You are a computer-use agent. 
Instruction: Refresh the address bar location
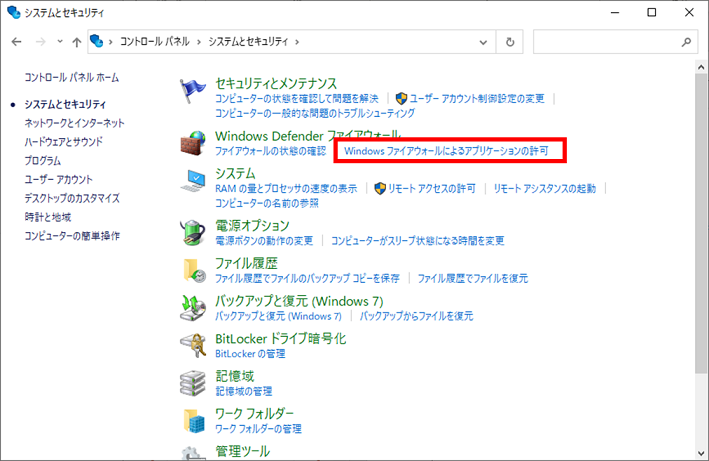510,42
